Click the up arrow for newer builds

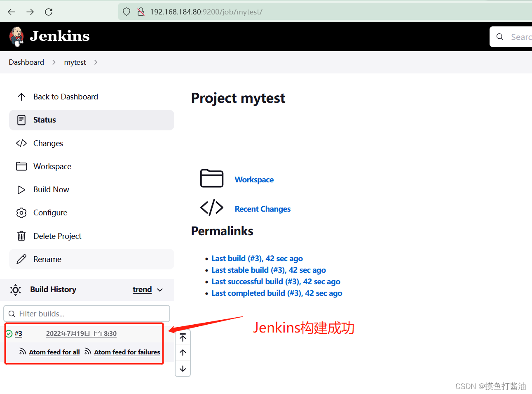(183, 352)
